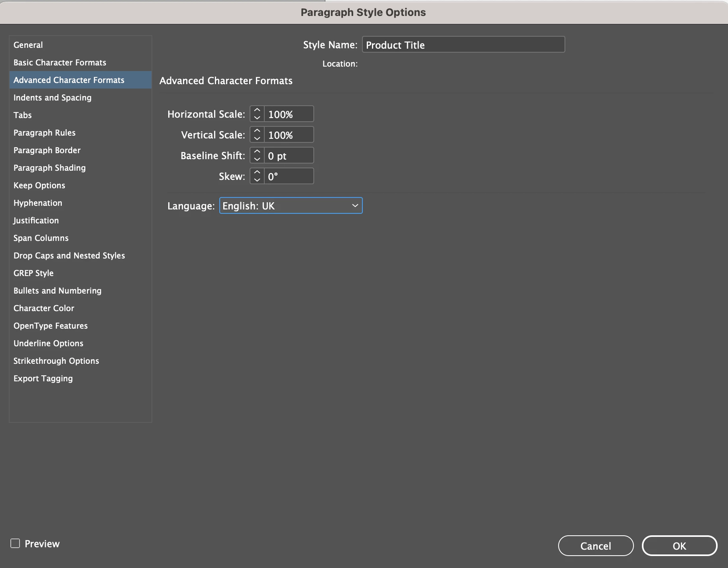This screenshot has width=728, height=568.
Task: Decrease Baseline Shift with down arrow
Action: [257, 160]
